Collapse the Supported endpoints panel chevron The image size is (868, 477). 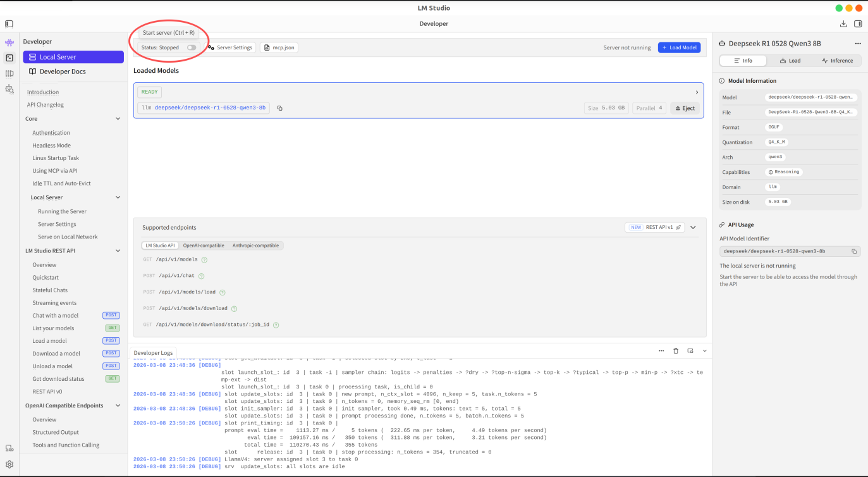pyautogui.click(x=693, y=227)
